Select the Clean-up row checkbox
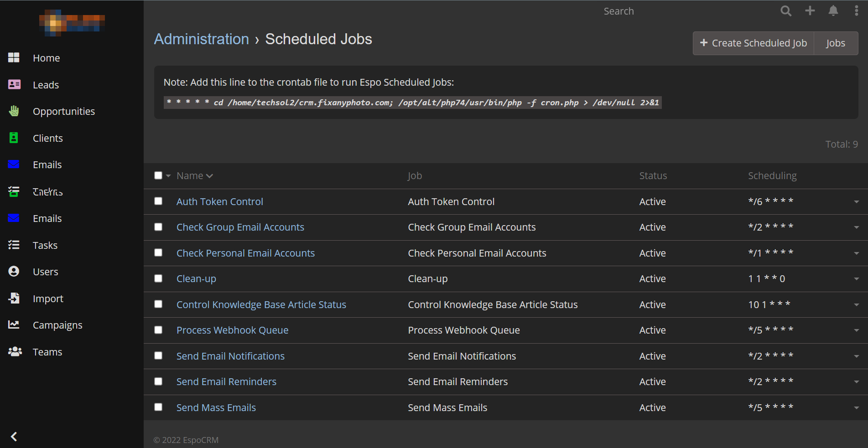868x448 pixels. (158, 278)
